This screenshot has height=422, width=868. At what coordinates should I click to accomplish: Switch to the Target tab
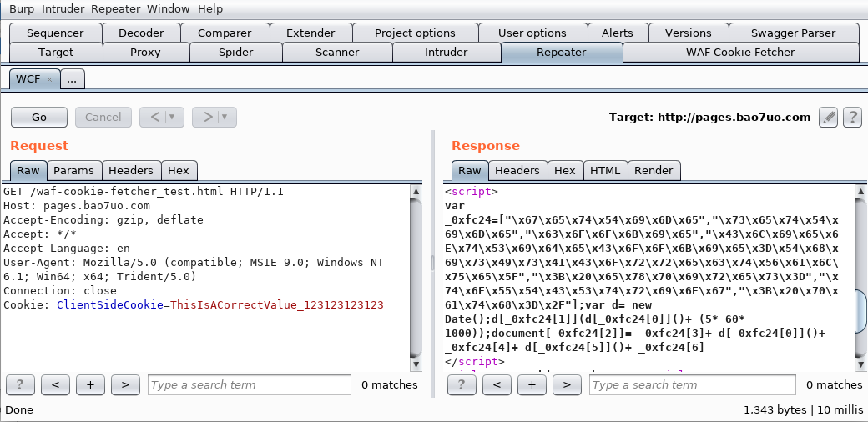click(x=56, y=53)
